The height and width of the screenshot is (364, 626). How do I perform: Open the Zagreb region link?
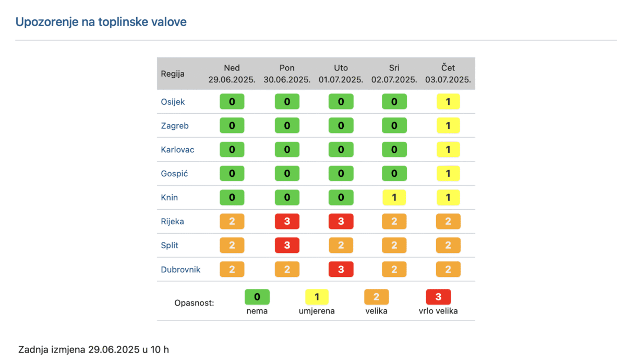coord(175,126)
